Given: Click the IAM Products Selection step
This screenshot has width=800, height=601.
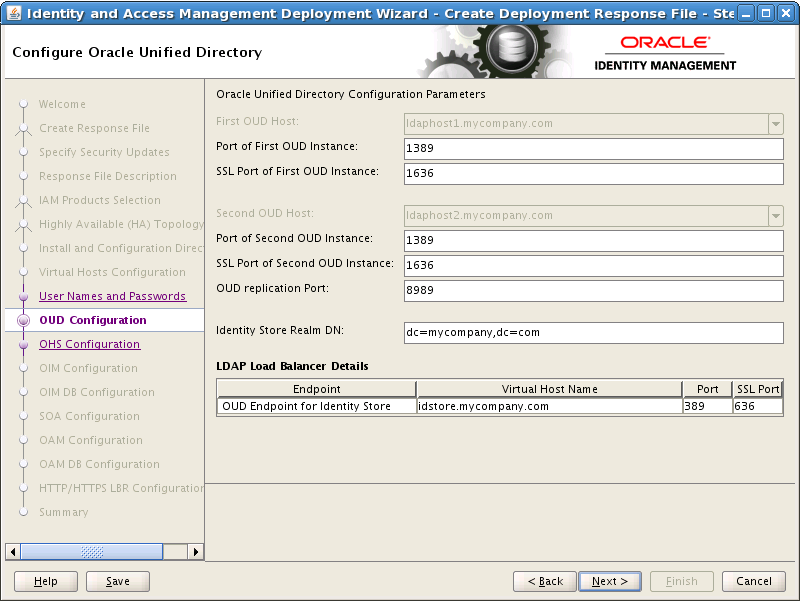Looking at the screenshot, I should pyautogui.click(x=99, y=200).
